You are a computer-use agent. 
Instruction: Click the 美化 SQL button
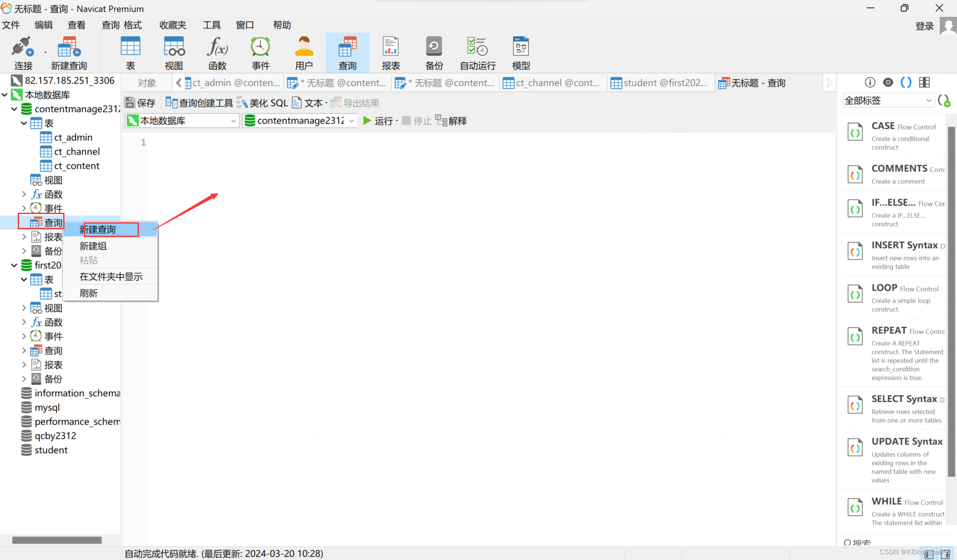tap(263, 103)
